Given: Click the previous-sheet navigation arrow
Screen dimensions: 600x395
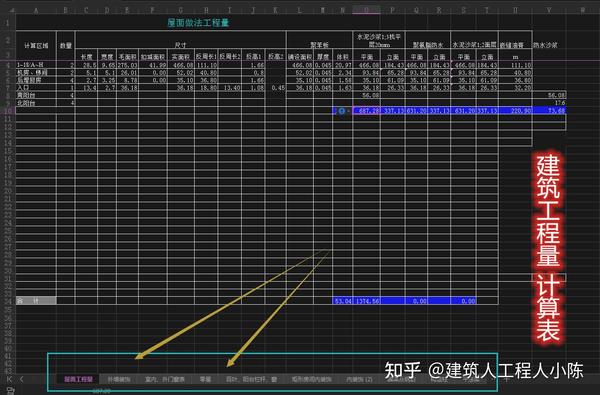Looking at the screenshot, I should click(x=22, y=379).
